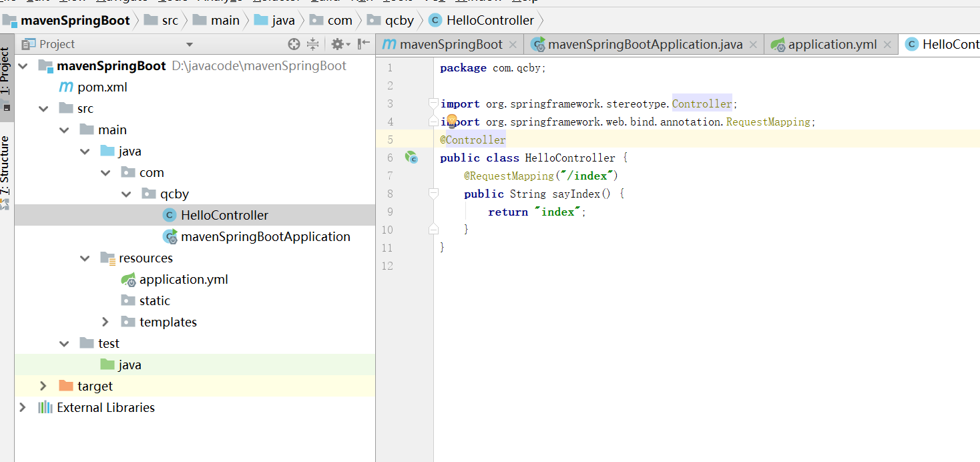Click the static folder icon in tree
The height and width of the screenshot is (462, 980).
pyautogui.click(x=128, y=300)
